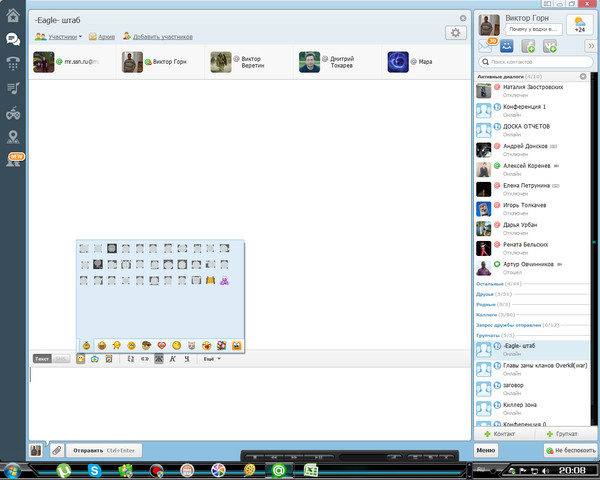The height and width of the screenshot is (480, 600).
Task: Open Excel from the taskbar
Action: (311, 470)
